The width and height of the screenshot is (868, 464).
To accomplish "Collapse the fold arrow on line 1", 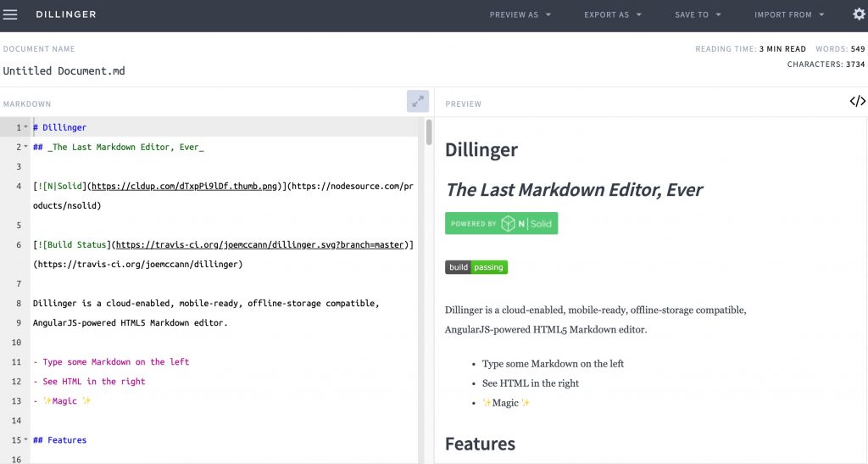I will (25, 127).
